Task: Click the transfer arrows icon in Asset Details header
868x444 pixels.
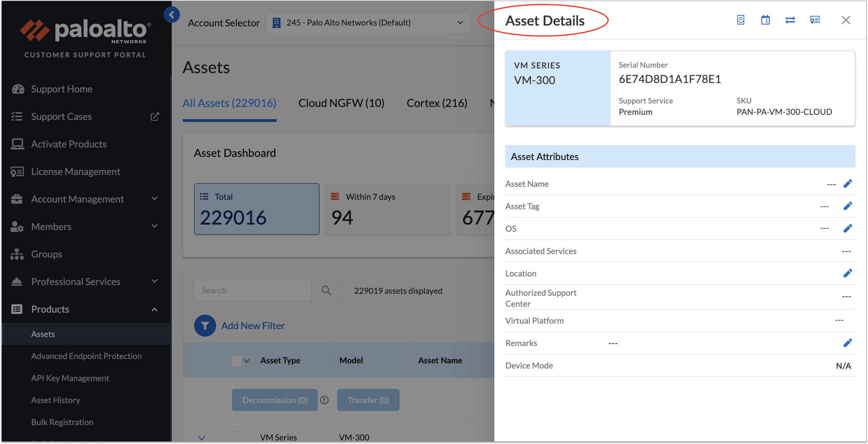Action: coord(790,20)
